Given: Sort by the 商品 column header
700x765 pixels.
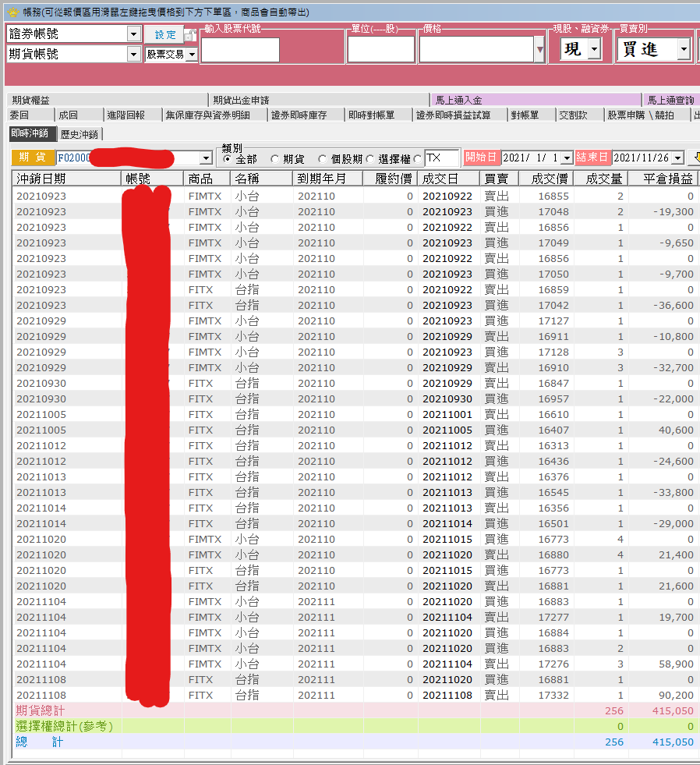Looking at the screenshot, I should pos(207,179).
